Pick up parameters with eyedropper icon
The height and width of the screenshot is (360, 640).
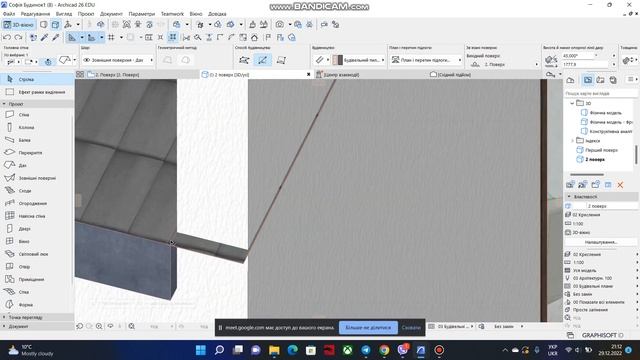point(44,38)
